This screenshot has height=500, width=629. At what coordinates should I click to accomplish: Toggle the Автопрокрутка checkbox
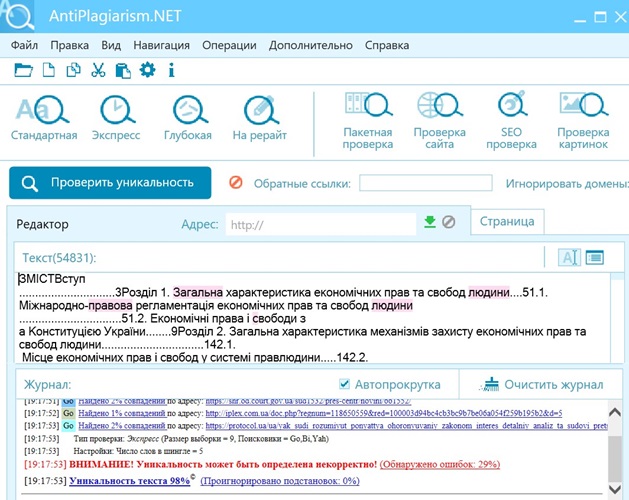point(344,384)
